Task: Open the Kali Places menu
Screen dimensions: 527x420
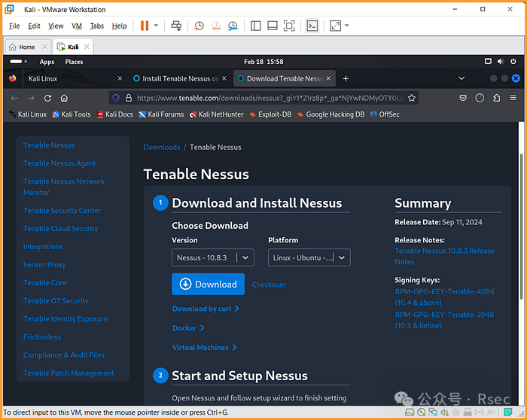Action: (x=74, y=62)
